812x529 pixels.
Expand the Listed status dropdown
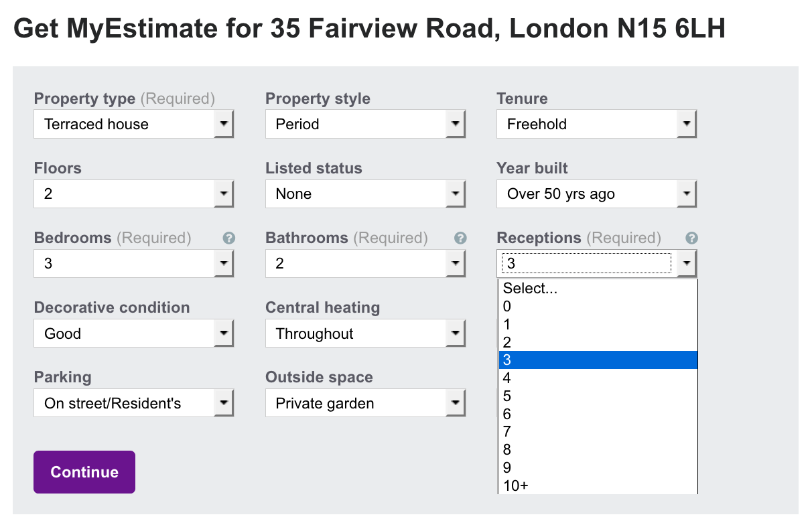365,194
